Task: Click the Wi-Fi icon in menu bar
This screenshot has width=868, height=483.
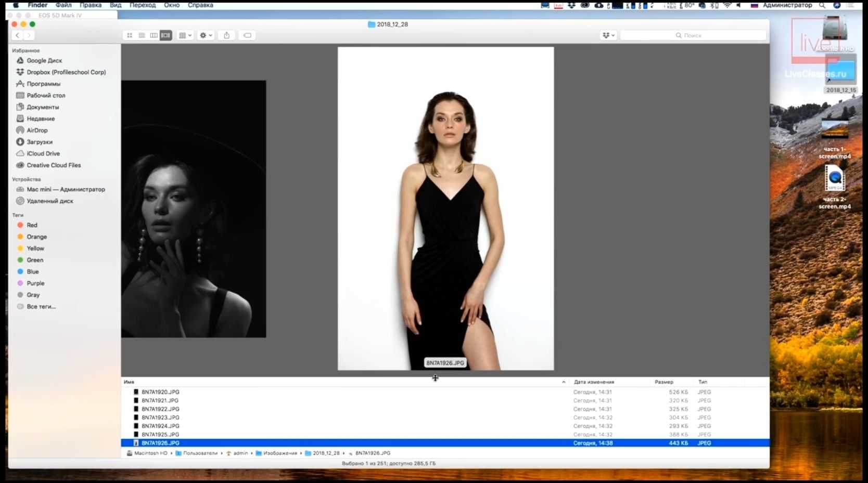Action: [x=727, y=5]
